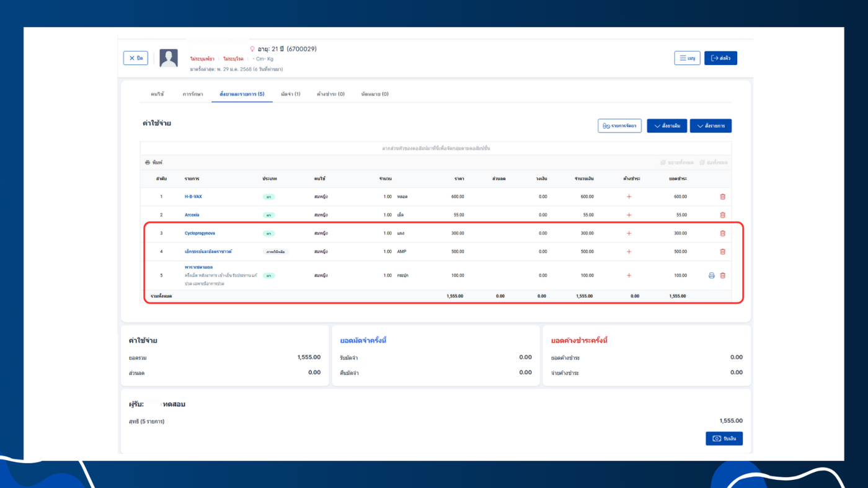868x488 pixels.
Task: Open the สั่งรายการ dropdown button
Action: pyautogui.click(x=711, y=126)
